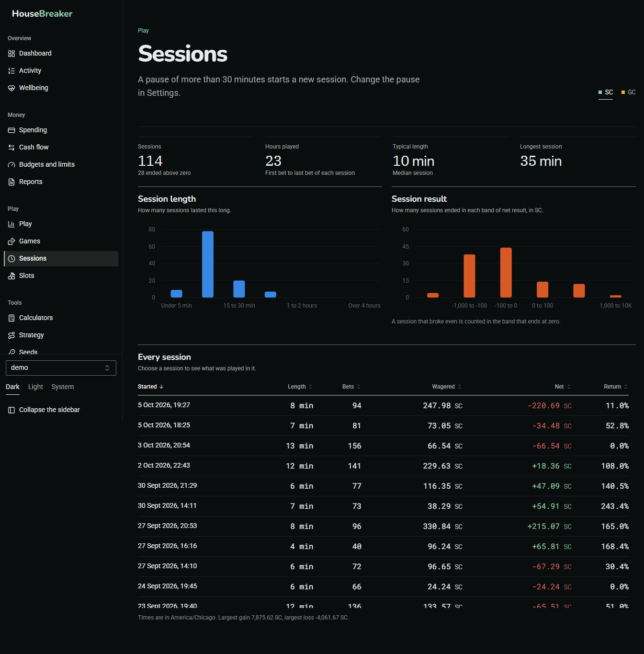644x654 pixels.
Task: Open session started 30 Sept 2026, 21:29
Action: click(x=383, y=486)
